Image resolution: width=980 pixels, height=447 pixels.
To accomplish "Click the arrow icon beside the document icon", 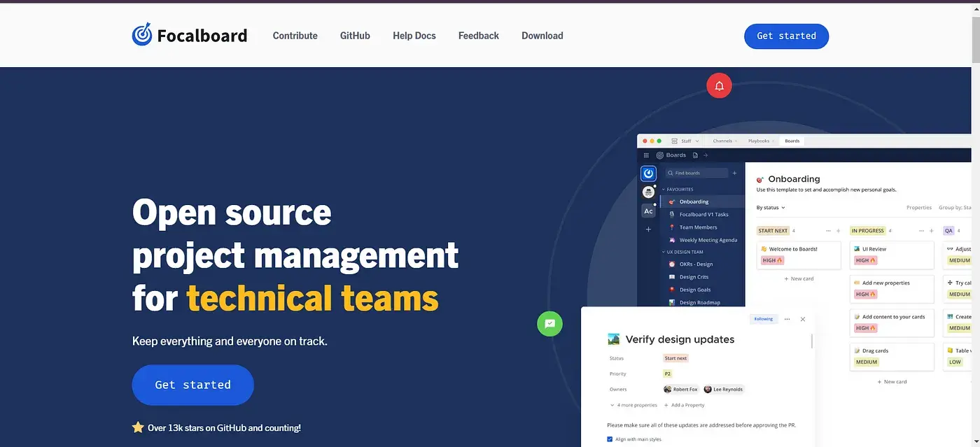I will 706,155.
